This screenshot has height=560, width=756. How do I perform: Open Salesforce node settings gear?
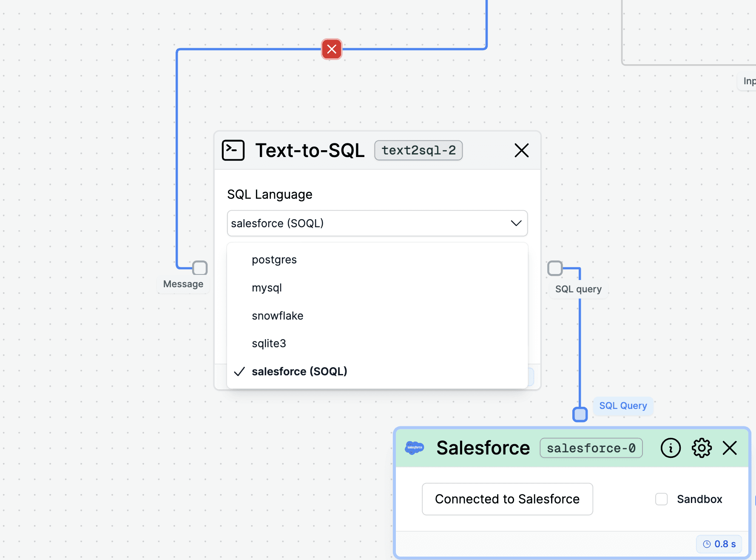701,448
